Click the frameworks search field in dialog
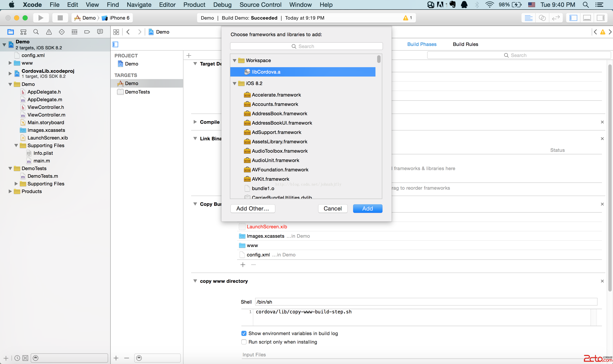This screenshot has height=364, width=613. click(306, 46)
